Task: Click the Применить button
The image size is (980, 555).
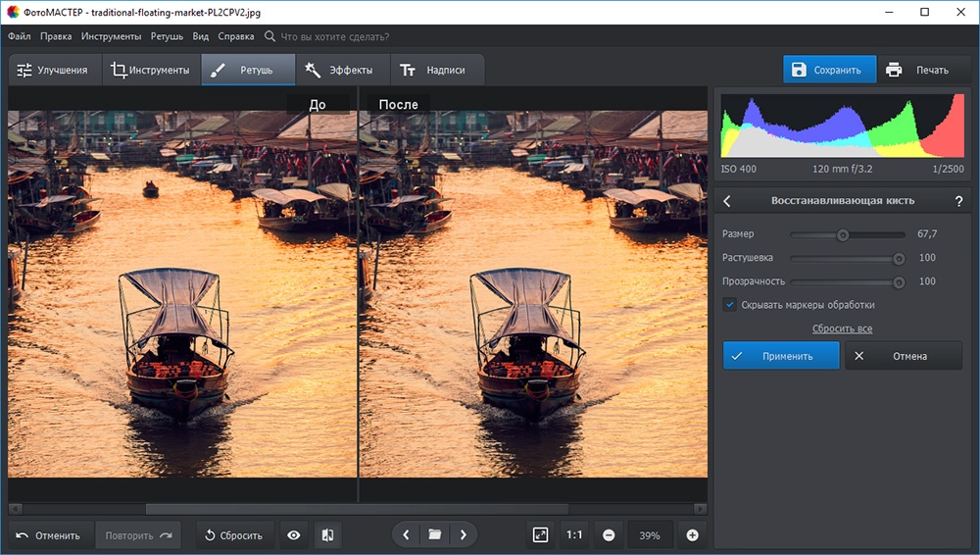Action: (x=781, y=355)
